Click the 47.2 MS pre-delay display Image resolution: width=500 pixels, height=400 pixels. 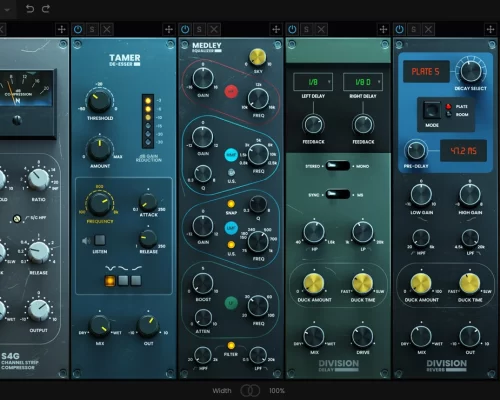[464, 151]
